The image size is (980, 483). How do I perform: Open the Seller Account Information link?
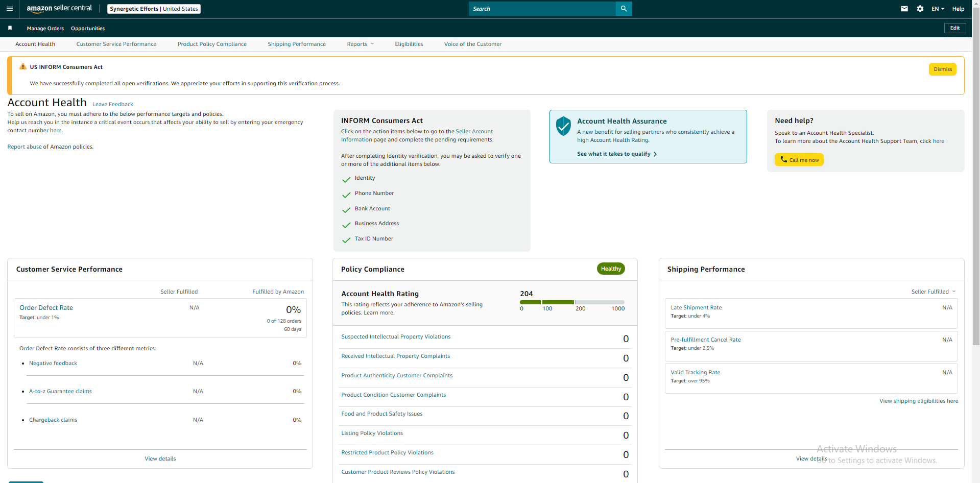pyautogui.click(x=417, y=135)
